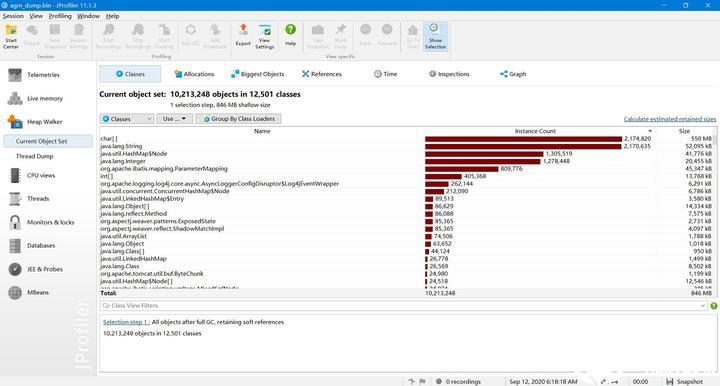The width and height of the screenshot is (720, 386).
Task: Open the Start Center
Action: pyautogui.click(x=11, y=37)
